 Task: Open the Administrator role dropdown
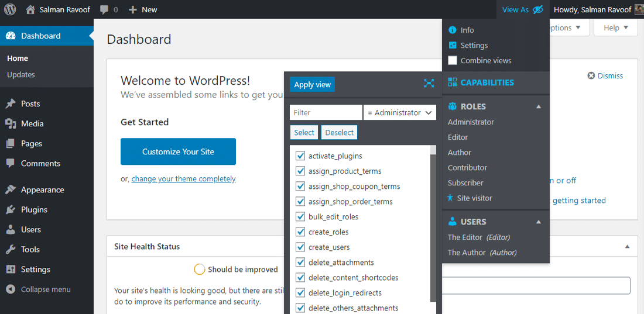tap(400, 112)
